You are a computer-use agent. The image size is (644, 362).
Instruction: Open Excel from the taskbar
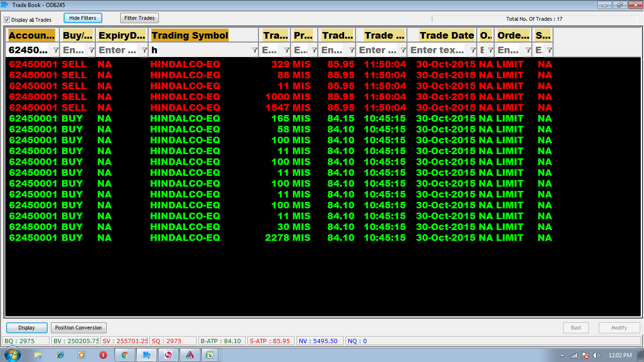[x=209, y=355]
